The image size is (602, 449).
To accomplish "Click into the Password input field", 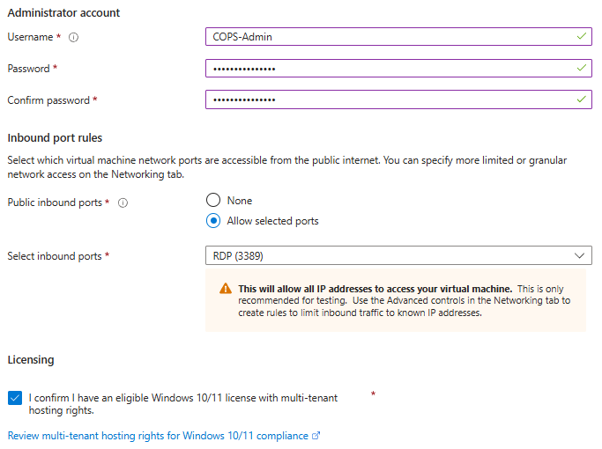I will (x=399, y=68).
